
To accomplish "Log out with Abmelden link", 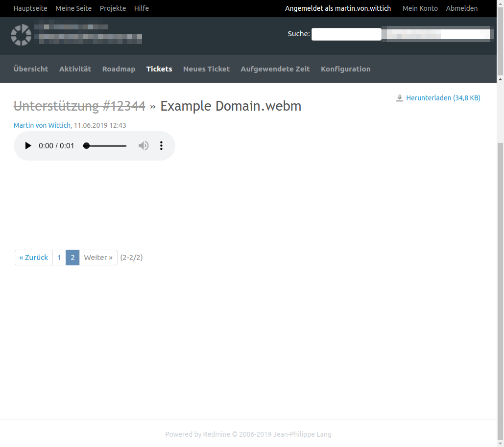I will pyautogui.click(x=461, y=8).
